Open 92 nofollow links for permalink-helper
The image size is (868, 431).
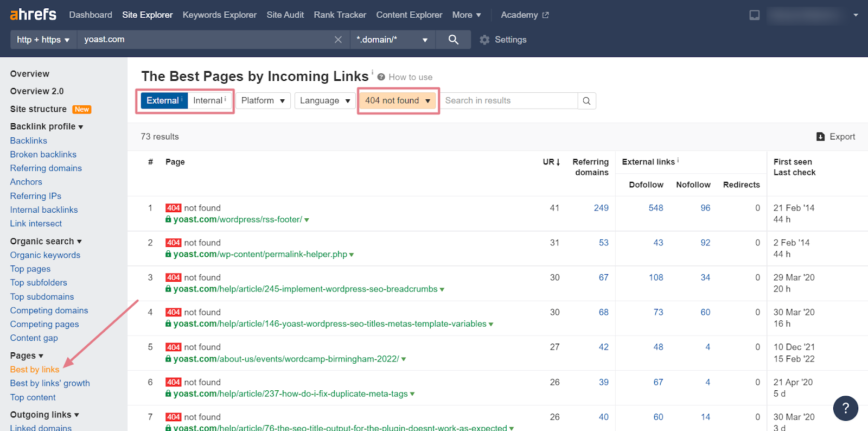point(705,243)
